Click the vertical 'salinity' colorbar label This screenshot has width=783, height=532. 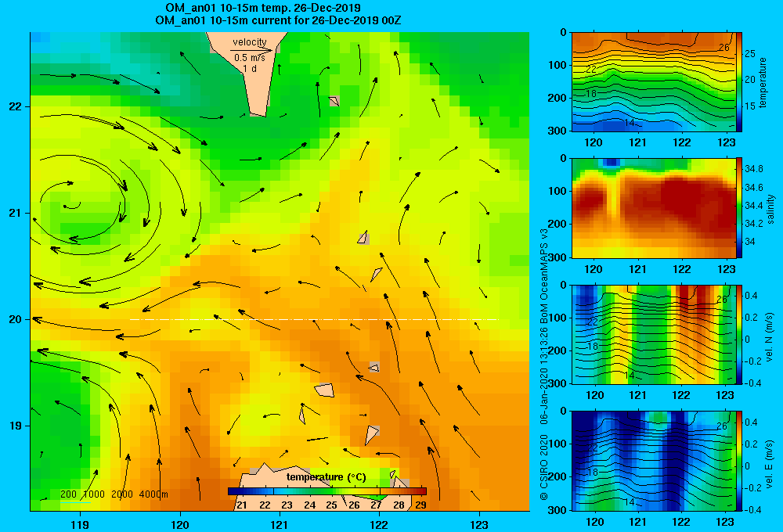pos(771,209)
